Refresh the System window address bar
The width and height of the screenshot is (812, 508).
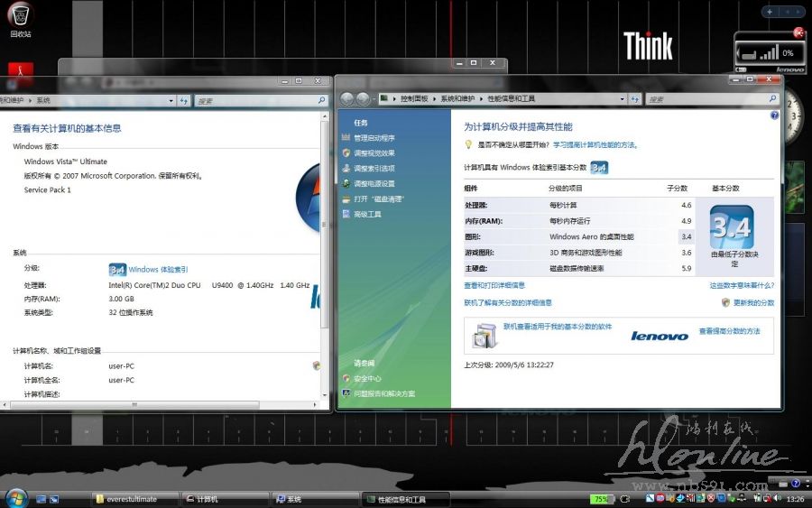pyautogui.click(x=184, y=100)
